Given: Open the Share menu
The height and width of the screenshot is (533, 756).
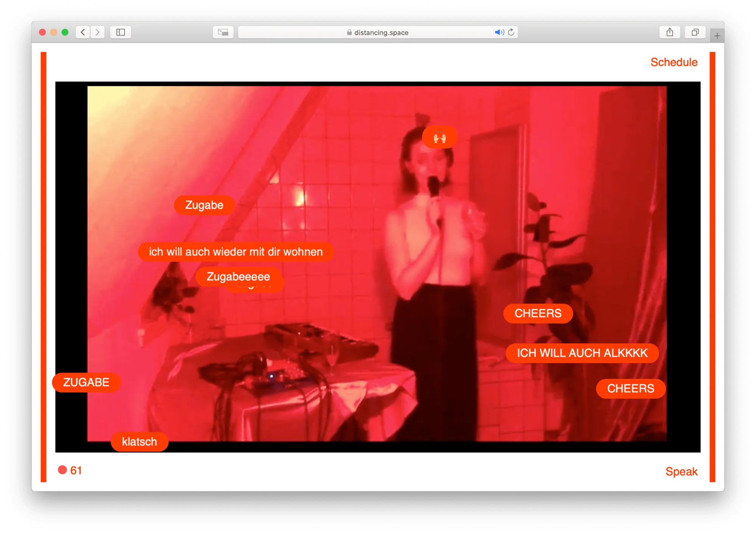Looking at the screenshot, I should (x=669, y=32).
